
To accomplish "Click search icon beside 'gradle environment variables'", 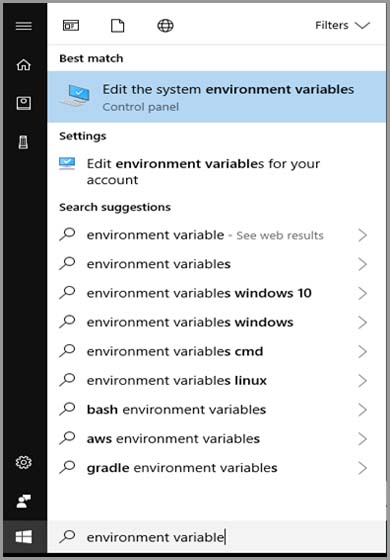I will click(67, 467).
